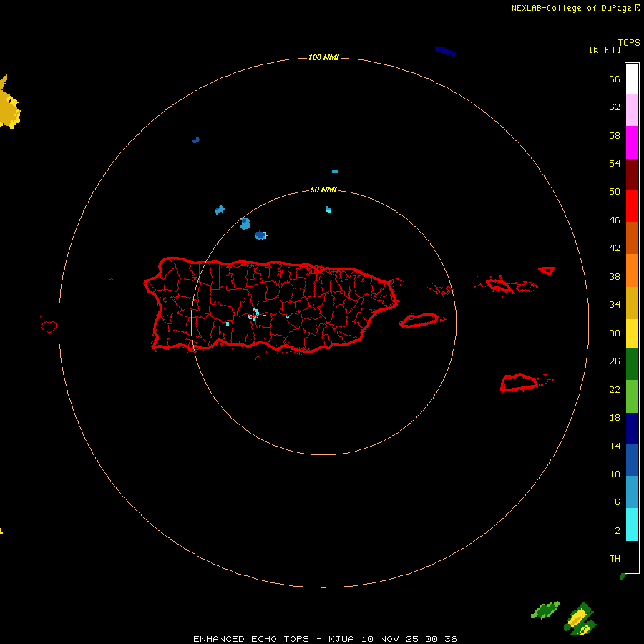644x644 pixels.
Task: Click the "26" scale label
Action: [615, 361]
